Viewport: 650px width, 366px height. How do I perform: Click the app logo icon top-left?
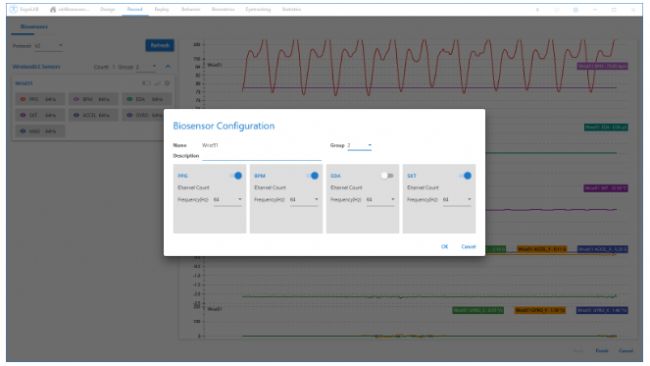pos(14,9)
